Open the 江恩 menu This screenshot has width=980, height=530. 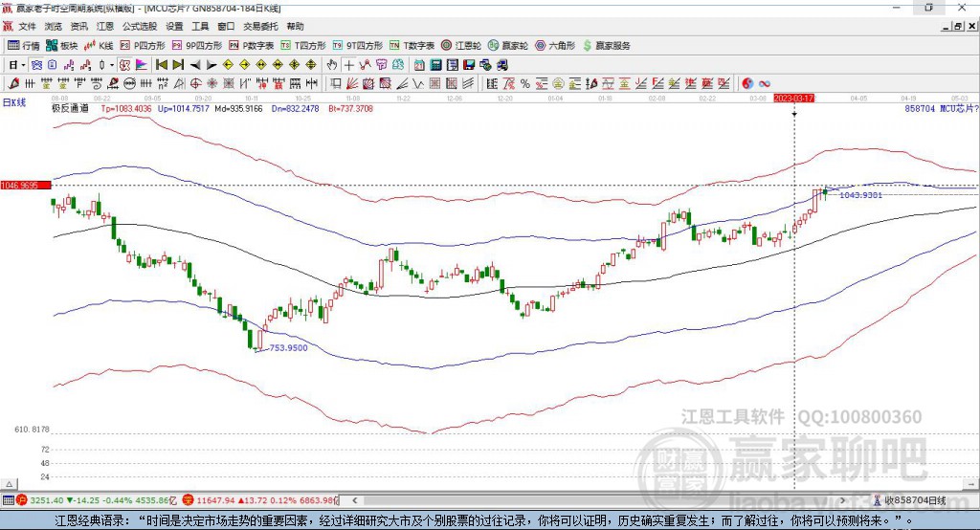[x=105, y=26]
